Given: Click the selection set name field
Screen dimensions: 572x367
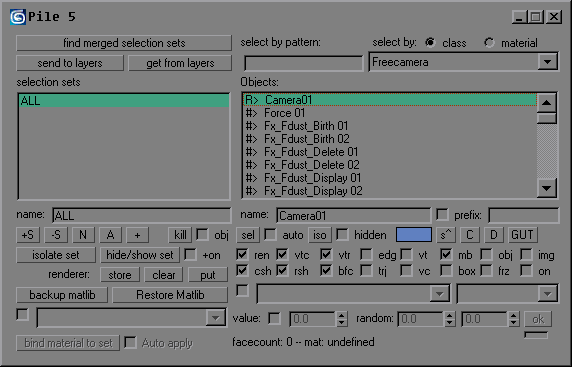Looking at the screenshot, I should [x=142, y=216].
